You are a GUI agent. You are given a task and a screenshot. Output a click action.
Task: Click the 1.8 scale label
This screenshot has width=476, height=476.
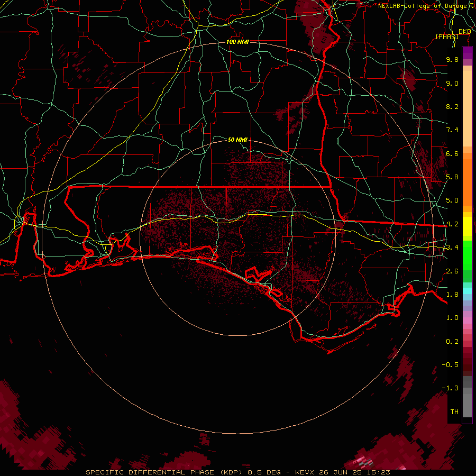[x=452, y=295]
